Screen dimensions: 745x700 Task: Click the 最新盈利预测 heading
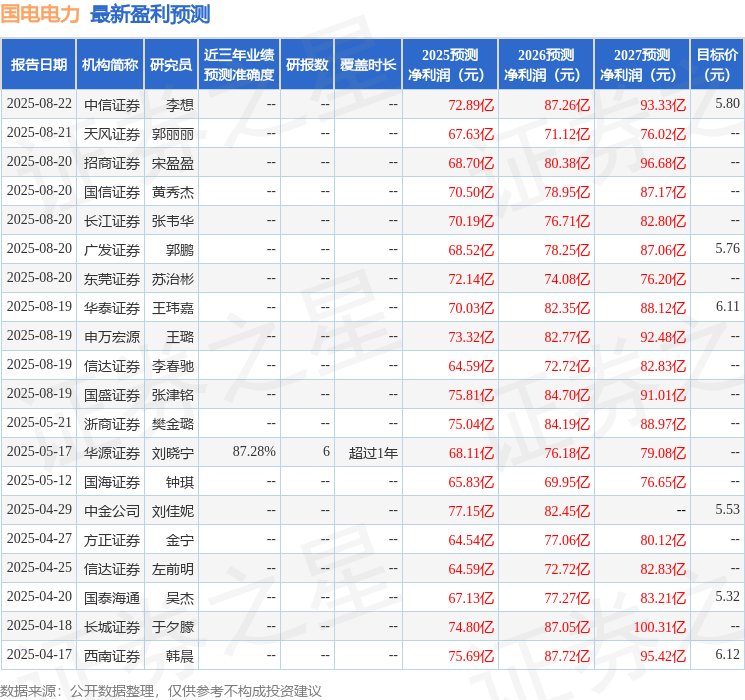tap(150, 14)
